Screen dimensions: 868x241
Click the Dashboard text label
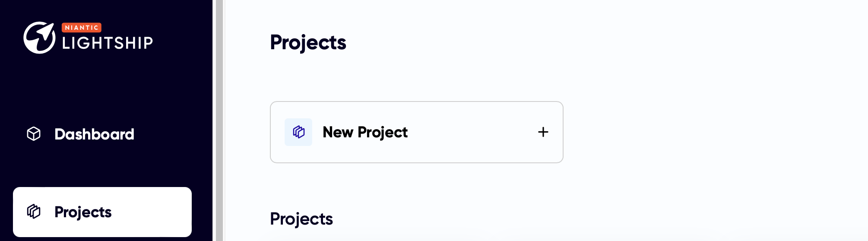point(95,134)
